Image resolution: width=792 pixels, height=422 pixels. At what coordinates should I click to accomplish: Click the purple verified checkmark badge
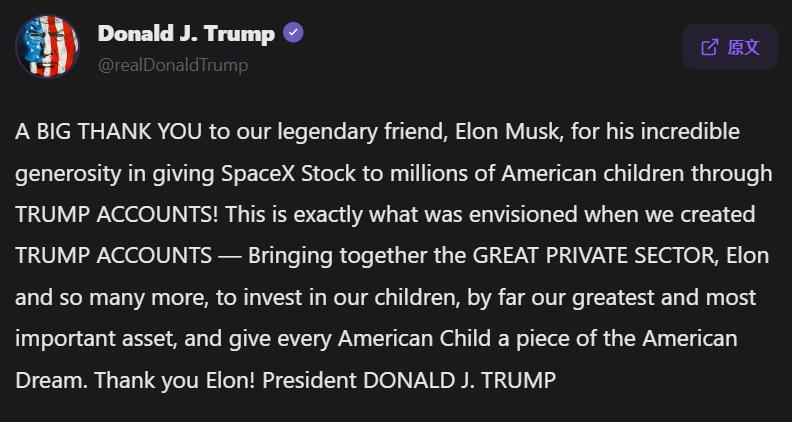[293, 33]
